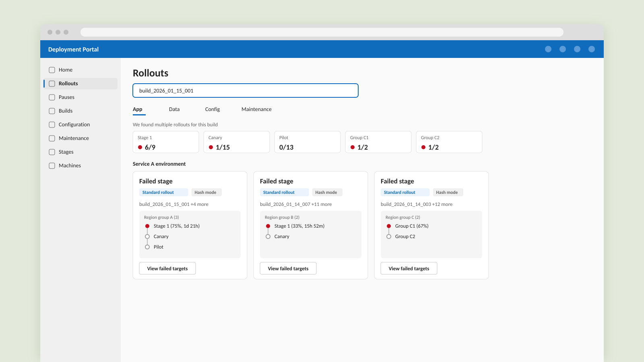Select the Group C1 1/2 summary card
Image resolution: width=644 pixels, height=362 pixels.
(x=378, y=142)
